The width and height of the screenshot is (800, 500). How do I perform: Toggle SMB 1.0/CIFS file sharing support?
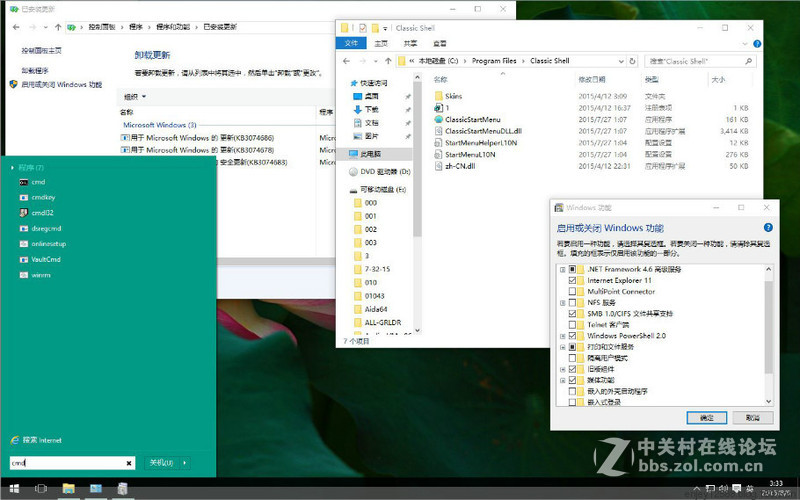pyautogui.click(x=572, y=314)
